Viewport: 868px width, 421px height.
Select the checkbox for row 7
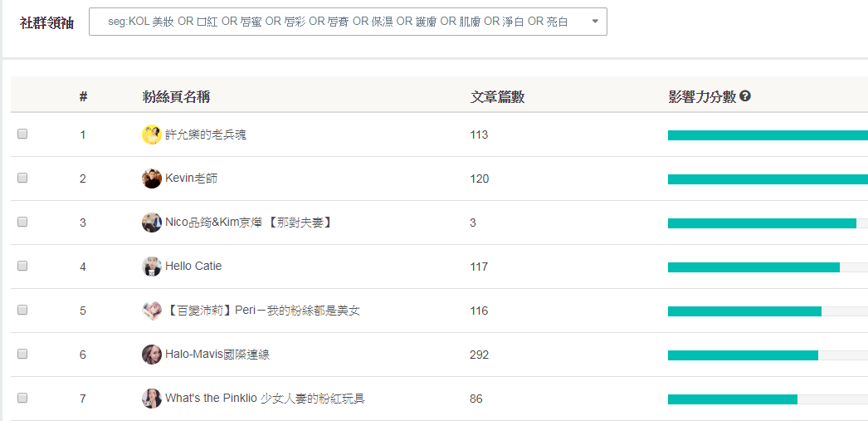pos(22,398)
